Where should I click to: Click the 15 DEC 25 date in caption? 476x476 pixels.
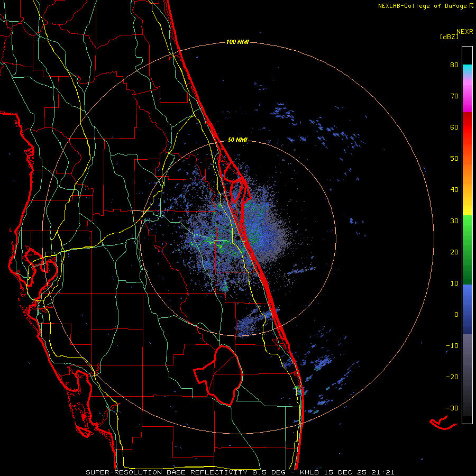(x=346, y=472)
